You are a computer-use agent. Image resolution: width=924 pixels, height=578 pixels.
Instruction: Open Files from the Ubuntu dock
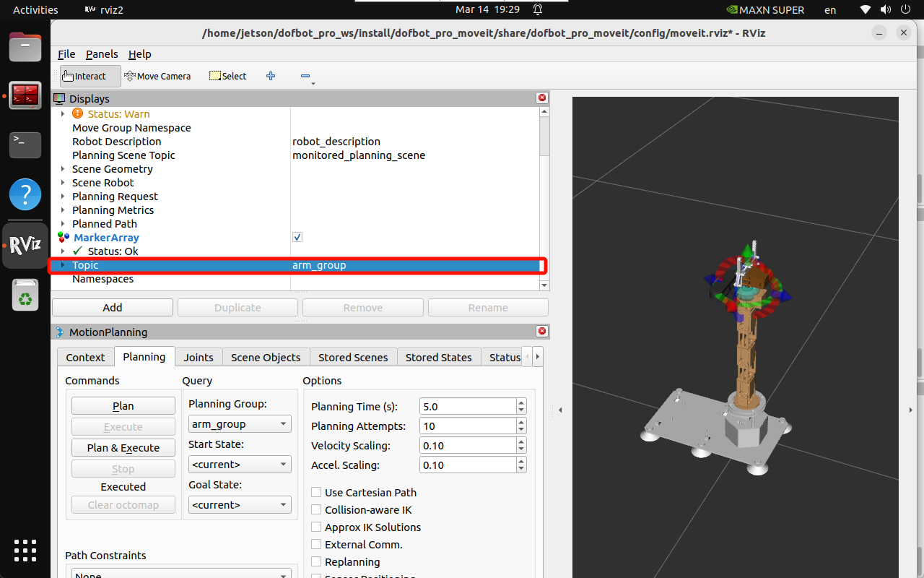click(x=25, y=48)
